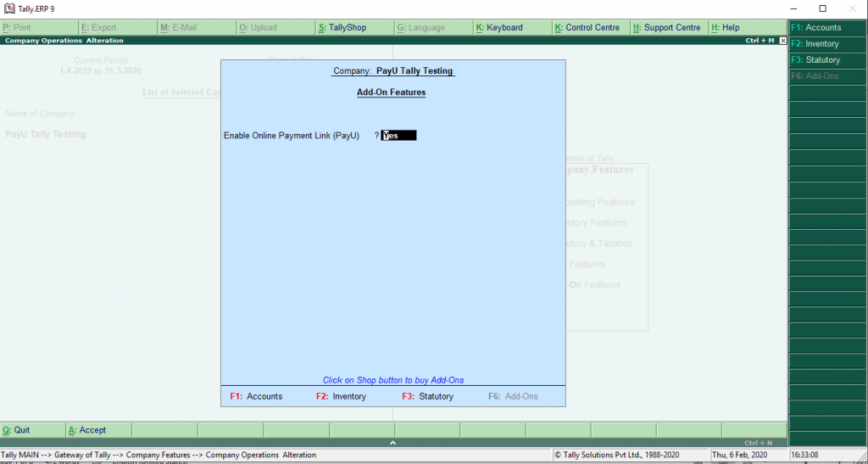Click the date 'Thu, 6 Feb, 2020' in status bar
The image size is (868, 464).
[739, 456]
